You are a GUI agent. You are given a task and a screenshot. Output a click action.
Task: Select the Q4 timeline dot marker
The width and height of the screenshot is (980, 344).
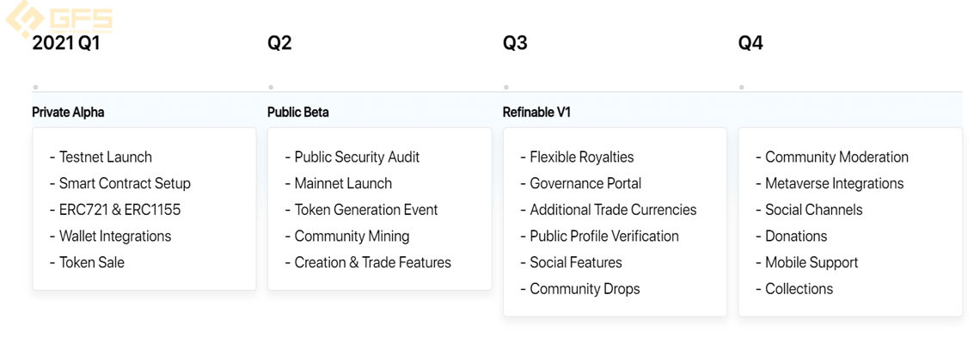coord(741,87)
